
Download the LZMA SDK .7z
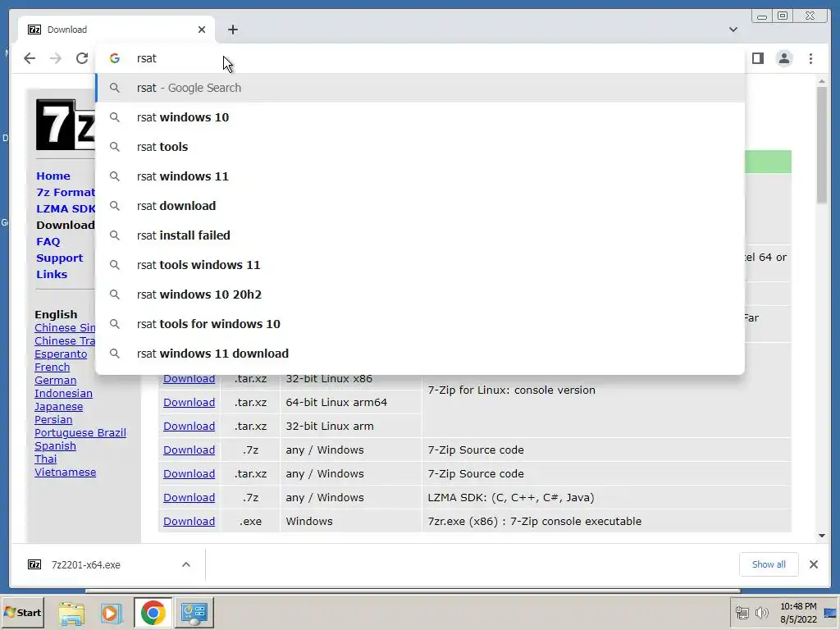coord(189,498)
